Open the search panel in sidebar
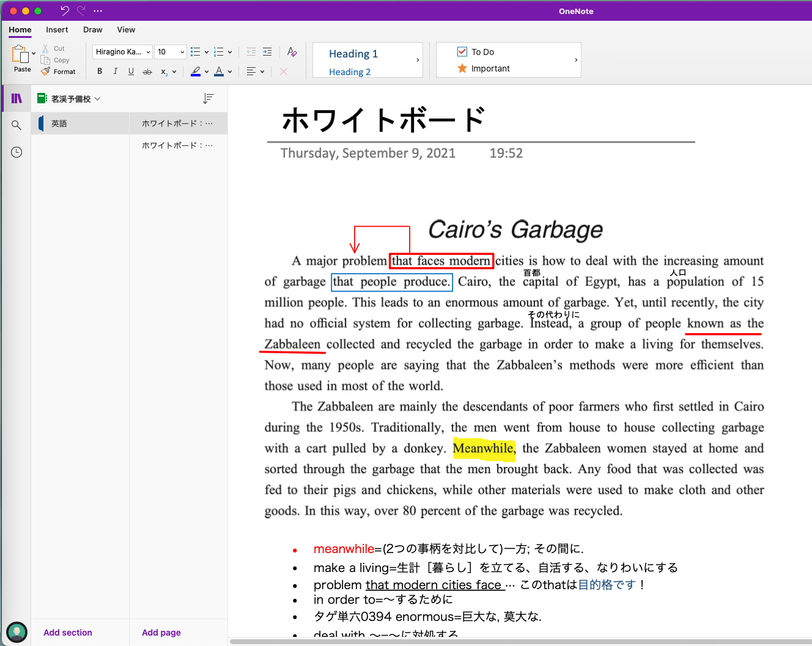The height and width of the screenshot is (646, 812). [17, 125]
